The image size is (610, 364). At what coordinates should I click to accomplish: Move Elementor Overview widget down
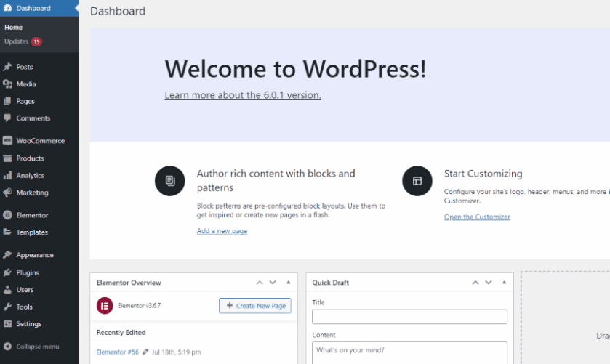[273, 283]
